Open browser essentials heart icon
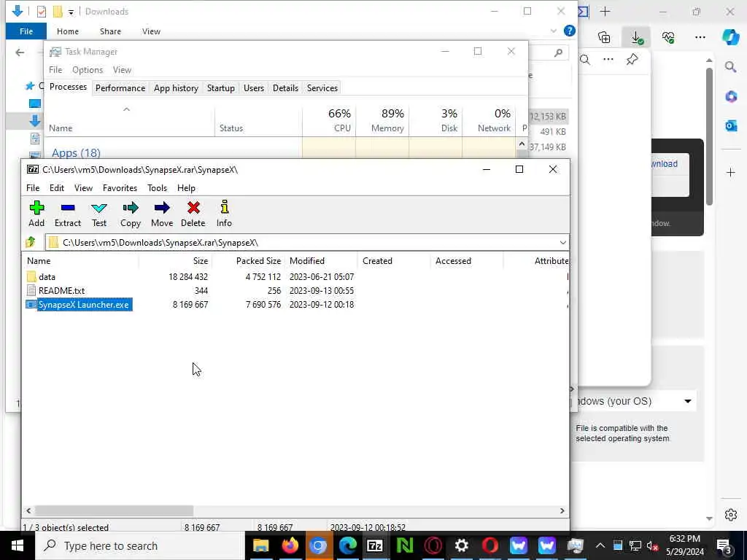Image resolution: width=747 pixels, height=560 pixels. [x=668, y=37]
